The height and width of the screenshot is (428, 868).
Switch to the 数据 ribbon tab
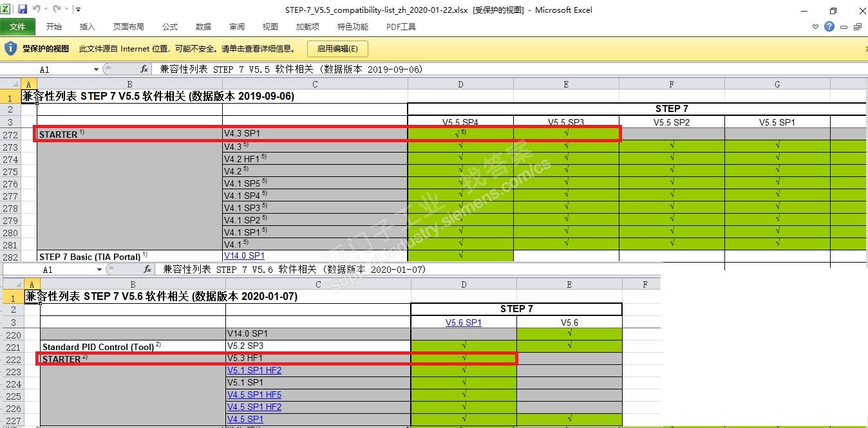click(203, 26)
